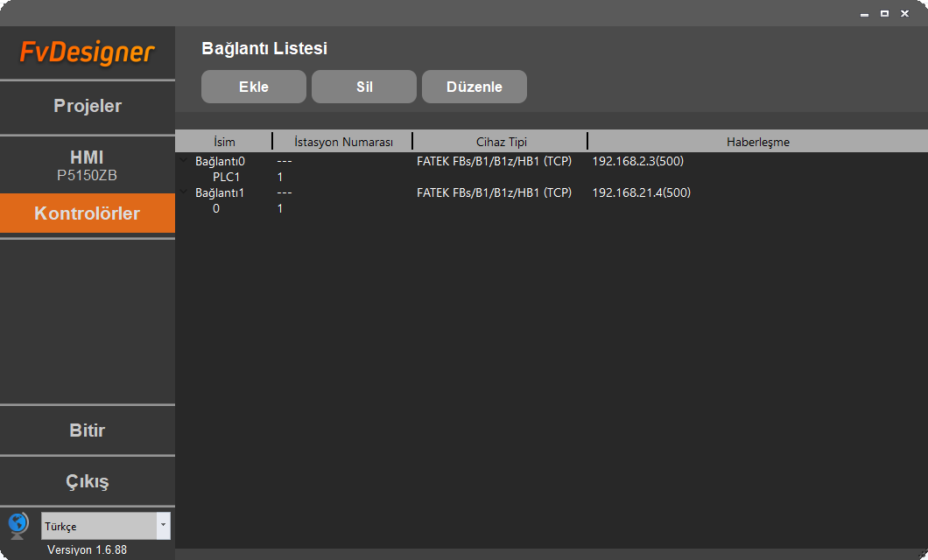The width and height of the screenshot is (928, 560).
Task: Minimize the FvDesigner window
Action: pyautogui.click(x=864, y=14)
